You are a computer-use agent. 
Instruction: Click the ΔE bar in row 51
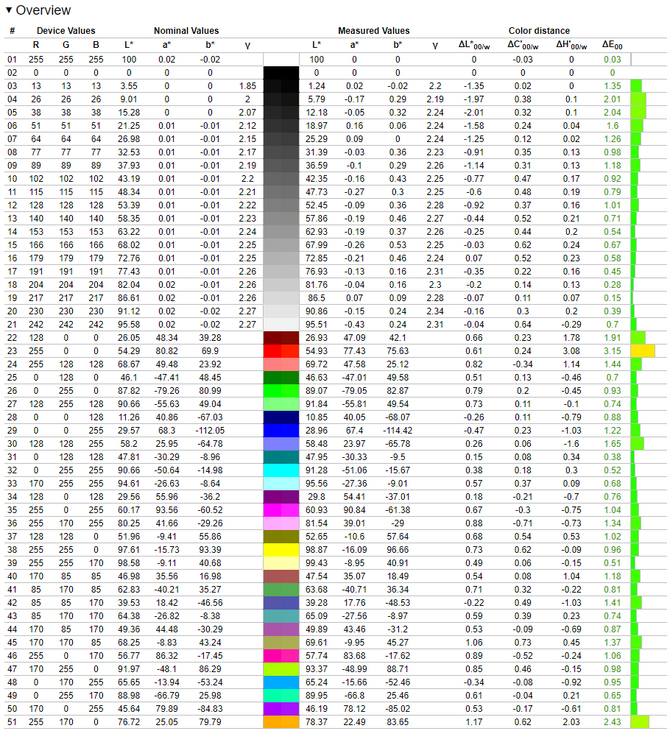(640, 722)
